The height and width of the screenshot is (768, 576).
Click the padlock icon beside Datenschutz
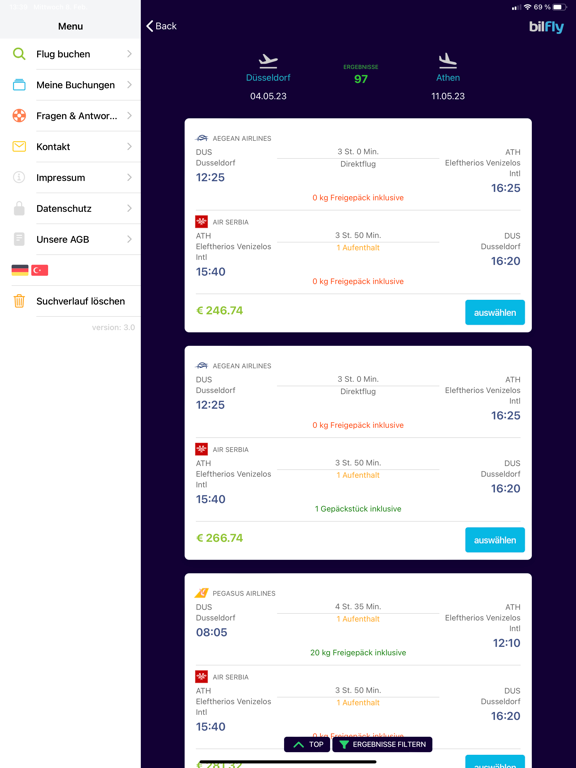click(19, 208)
